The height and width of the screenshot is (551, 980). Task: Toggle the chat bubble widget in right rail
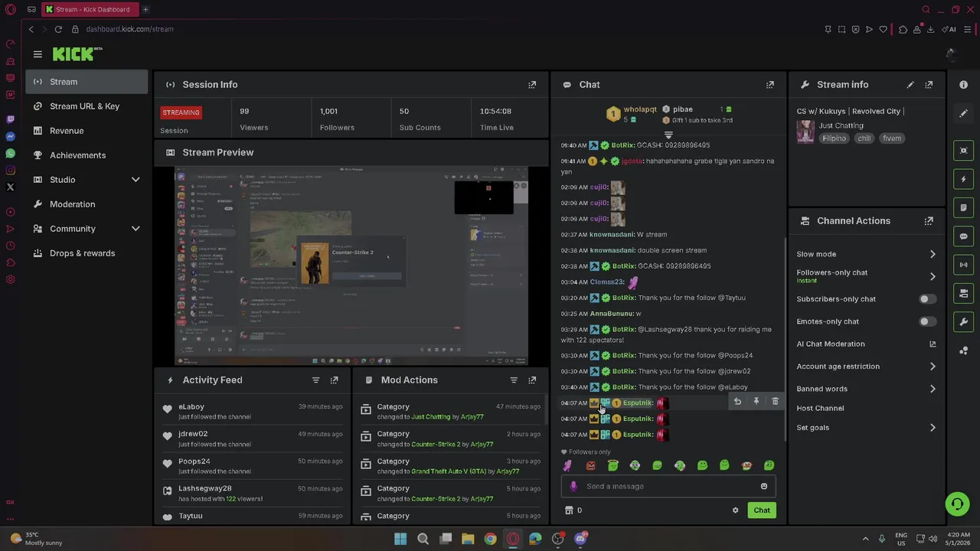point(964,236)
